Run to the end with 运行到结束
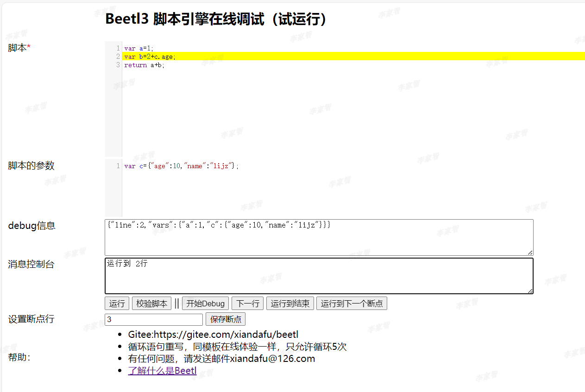The width and height of the screenshot is (585, 392). (290, 303)
